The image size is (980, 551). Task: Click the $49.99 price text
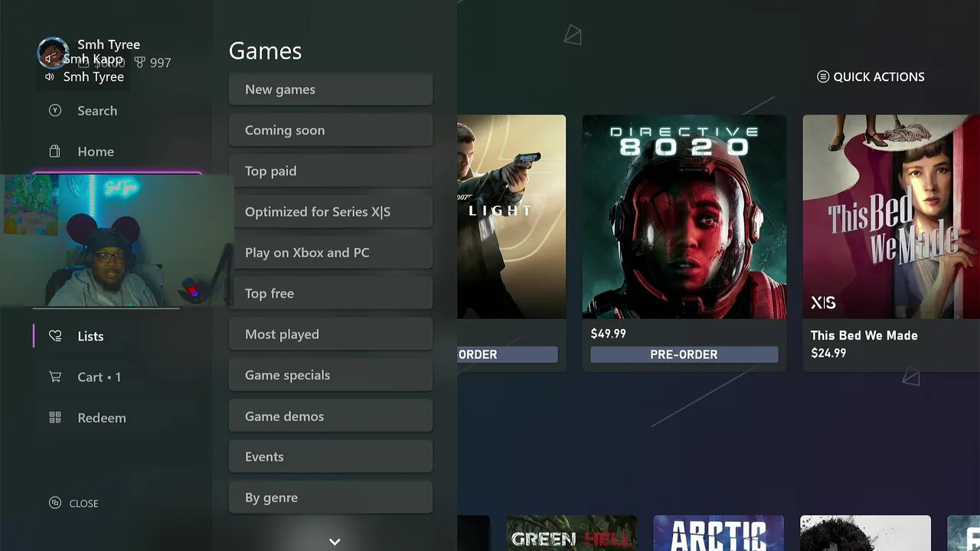pyautogui.click(x=608, y=334)
